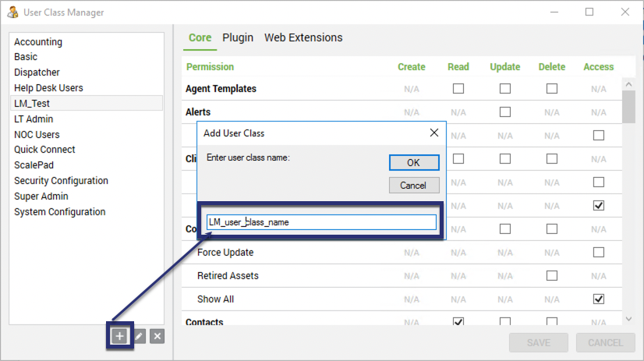Click the pencil icon to edit user class
The image size is (644, 361).
139,335
